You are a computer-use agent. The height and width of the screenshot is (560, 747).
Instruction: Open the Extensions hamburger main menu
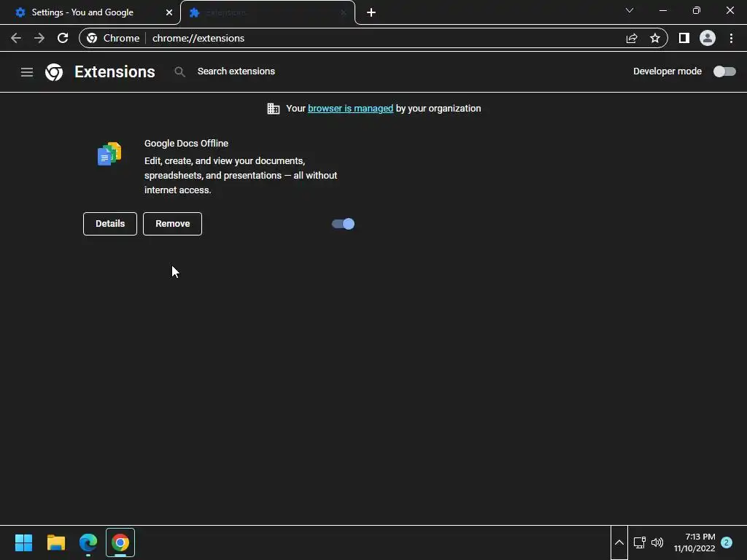(27, 72)
